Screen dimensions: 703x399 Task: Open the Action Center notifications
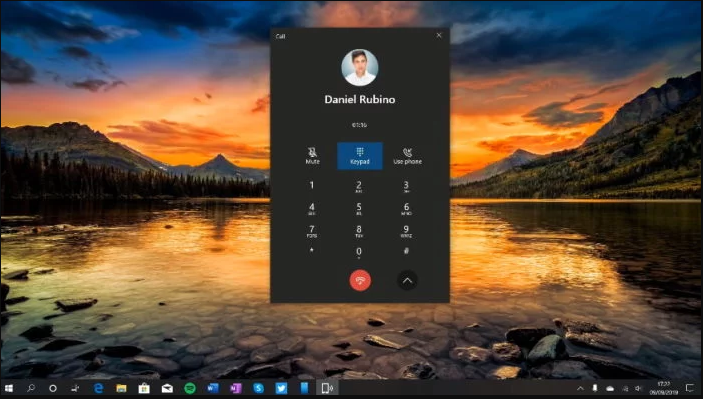690,388
